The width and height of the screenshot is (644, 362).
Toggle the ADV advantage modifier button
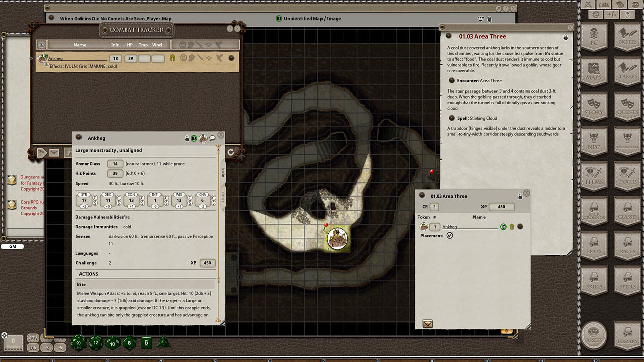pos(33,338)
